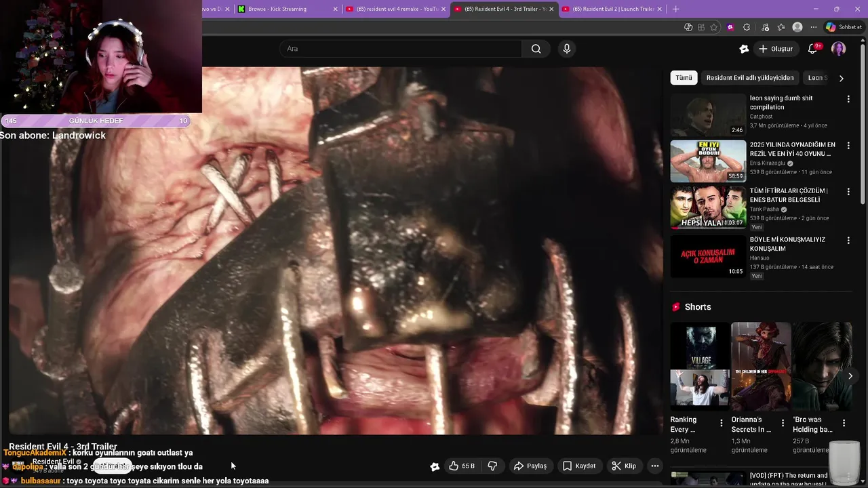Expand filter chips with right arrow
The image size is (868, 488).
click(x=841, y=78)
